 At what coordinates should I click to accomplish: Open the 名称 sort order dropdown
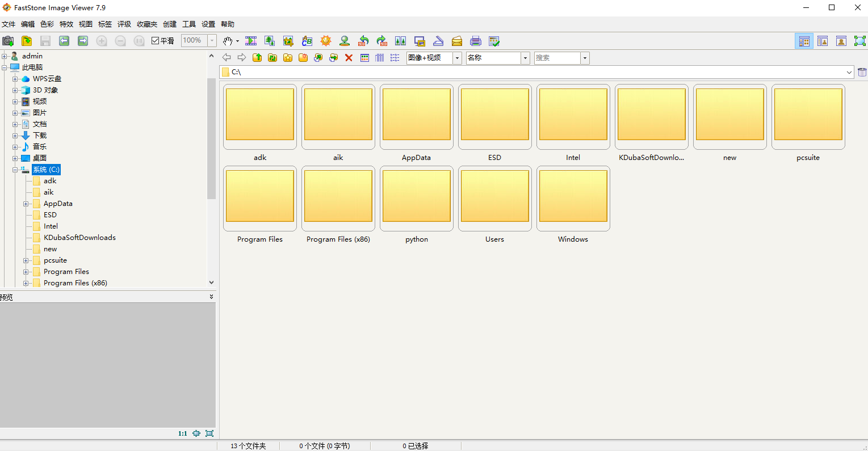525,58
